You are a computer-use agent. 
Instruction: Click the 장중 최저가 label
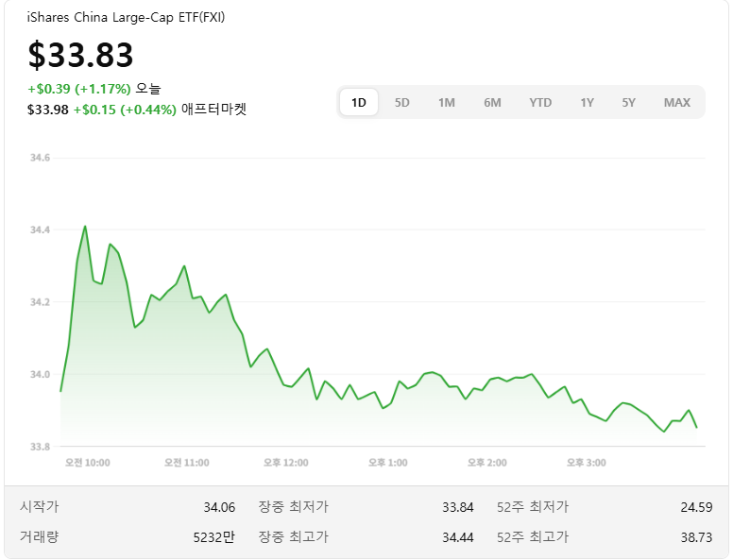click(294, 507)
